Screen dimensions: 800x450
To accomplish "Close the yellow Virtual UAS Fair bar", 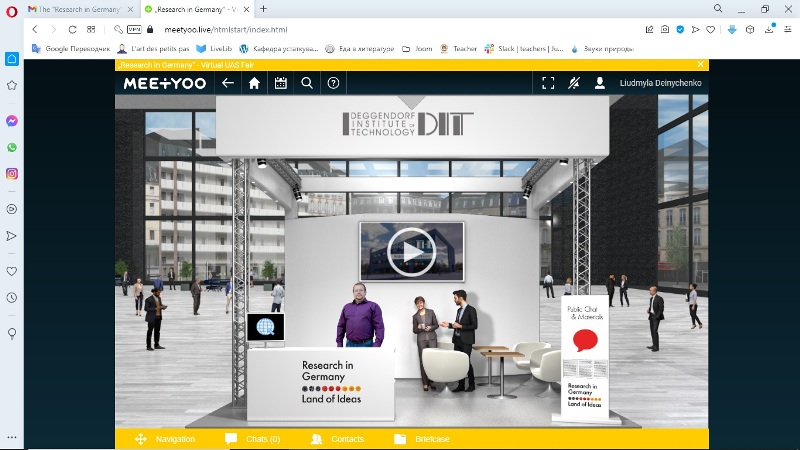I will 701,64.
